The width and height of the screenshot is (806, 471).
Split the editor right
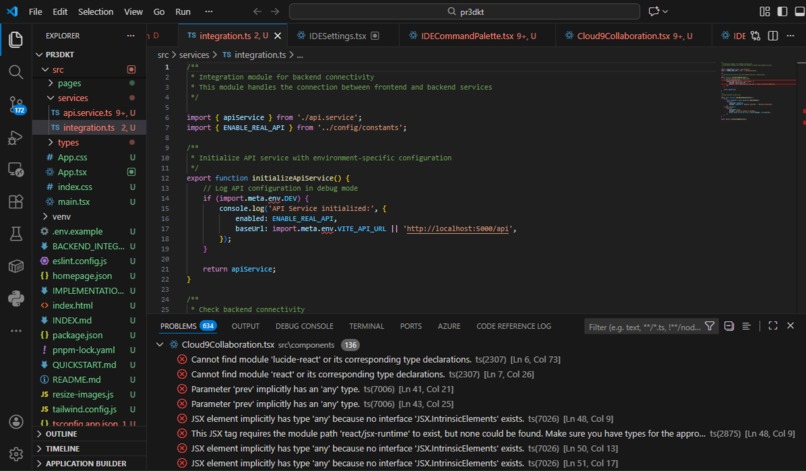(773, 35)
